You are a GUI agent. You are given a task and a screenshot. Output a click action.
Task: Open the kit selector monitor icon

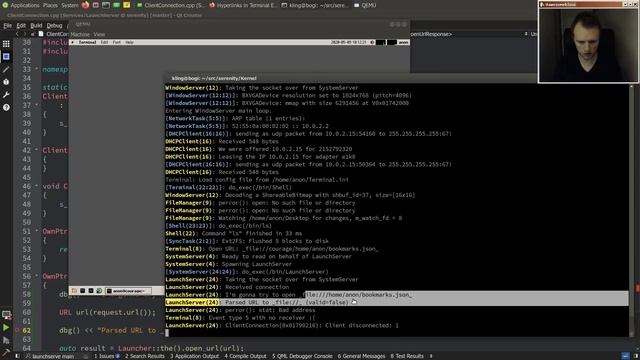(6, 315)
